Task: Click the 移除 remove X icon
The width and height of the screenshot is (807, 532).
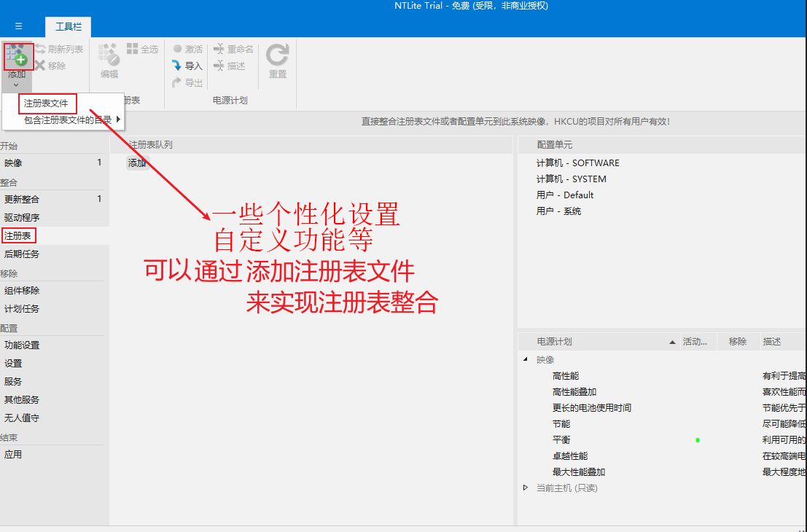Action: [41, 66]
